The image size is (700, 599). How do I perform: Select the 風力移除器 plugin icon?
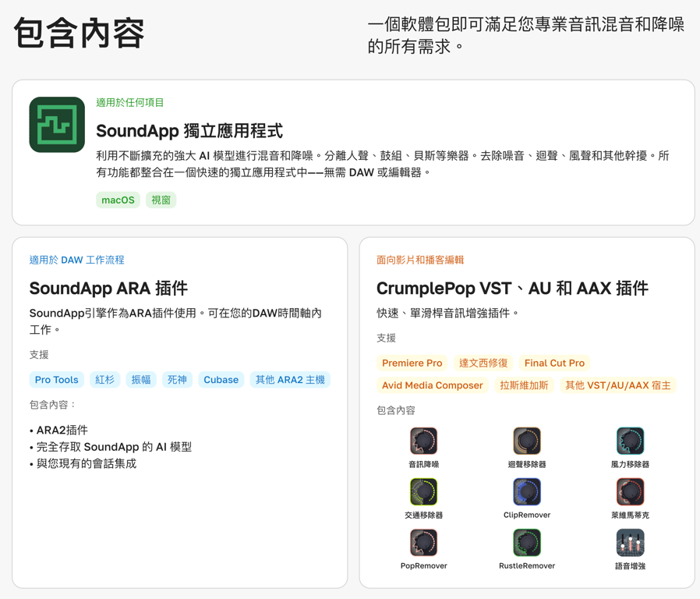pyautogui.click(x=630, y=441)
